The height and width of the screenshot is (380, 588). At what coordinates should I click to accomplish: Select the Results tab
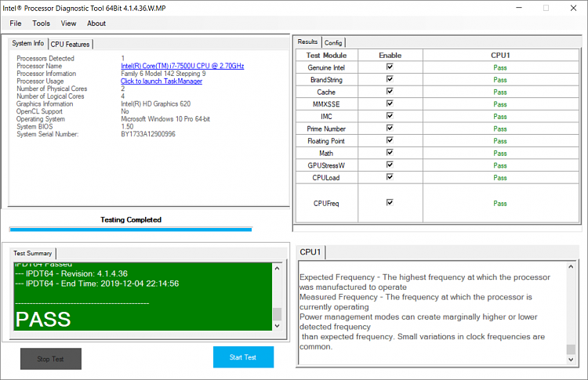click(308, 42)
